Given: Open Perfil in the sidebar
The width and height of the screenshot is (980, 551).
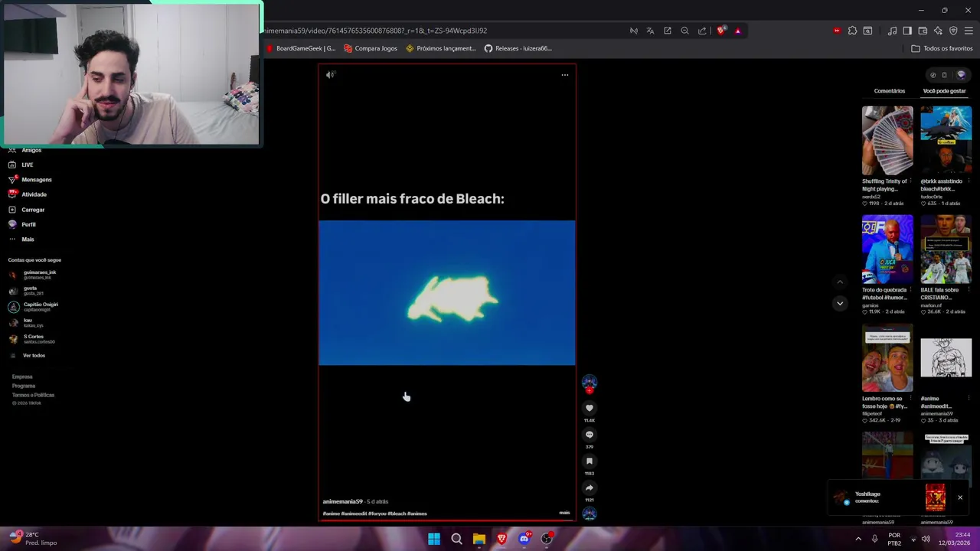Looking at the screenshot, I should click(22, 224).
